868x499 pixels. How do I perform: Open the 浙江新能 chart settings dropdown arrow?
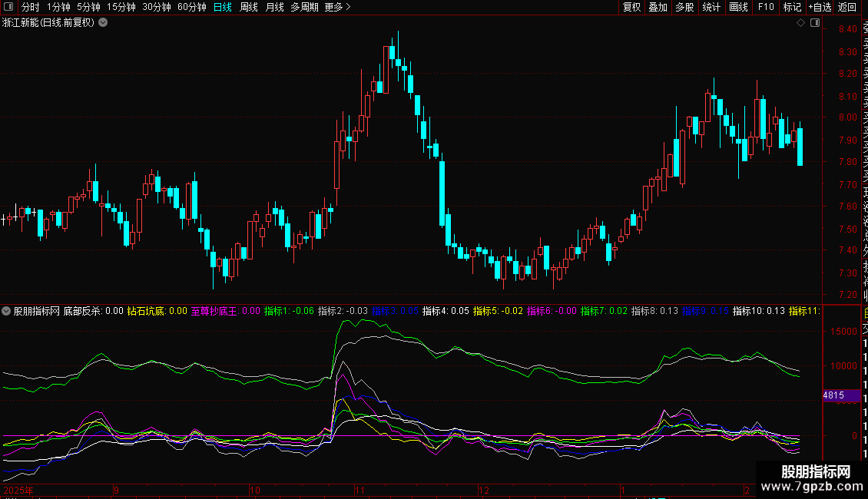tap(103, 23)
